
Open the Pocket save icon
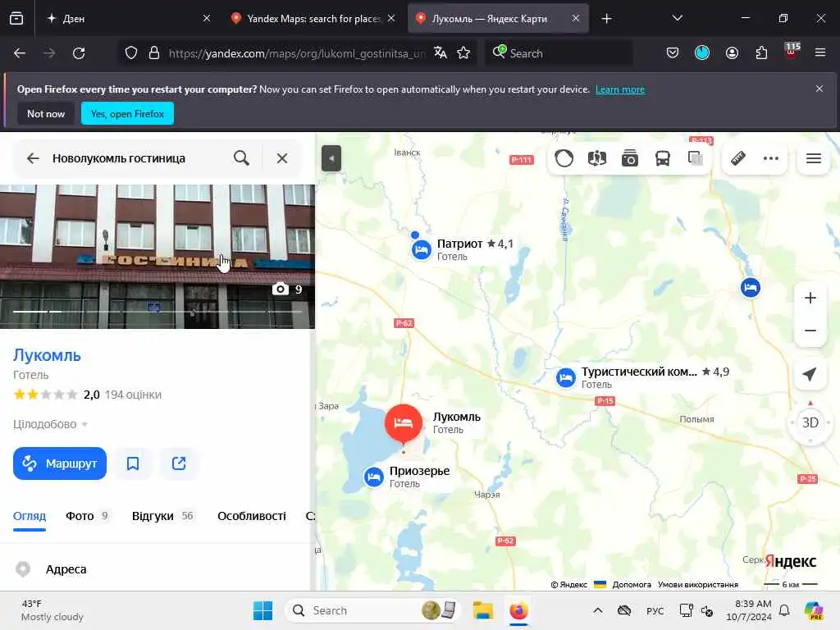673,53
